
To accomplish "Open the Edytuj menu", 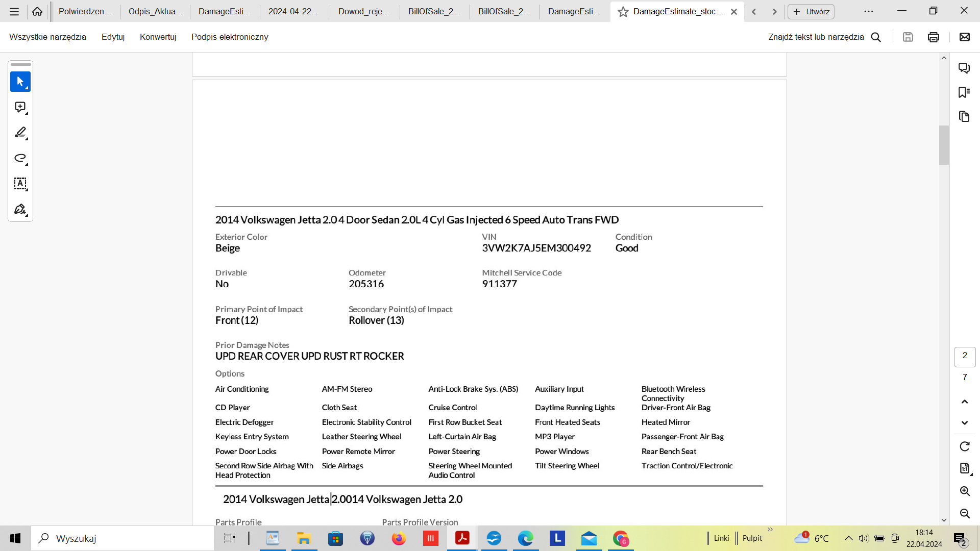I will [x=113, y=37].
